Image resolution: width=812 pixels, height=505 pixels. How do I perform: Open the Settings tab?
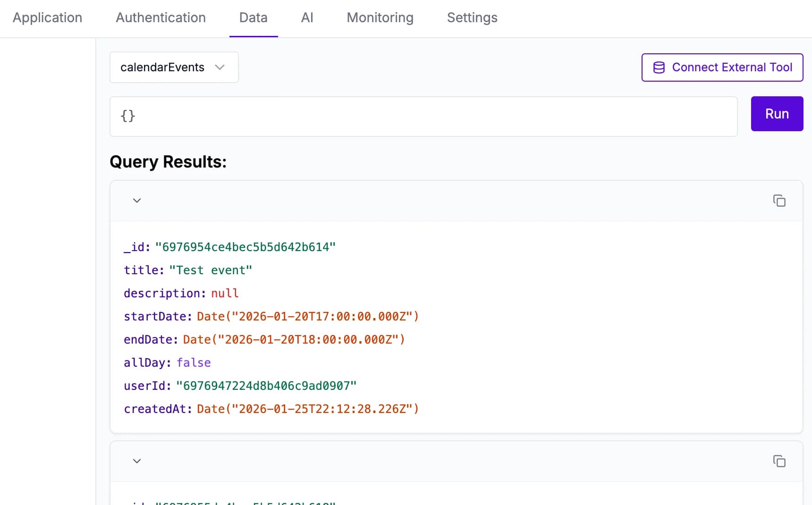[x=472, y=18]
